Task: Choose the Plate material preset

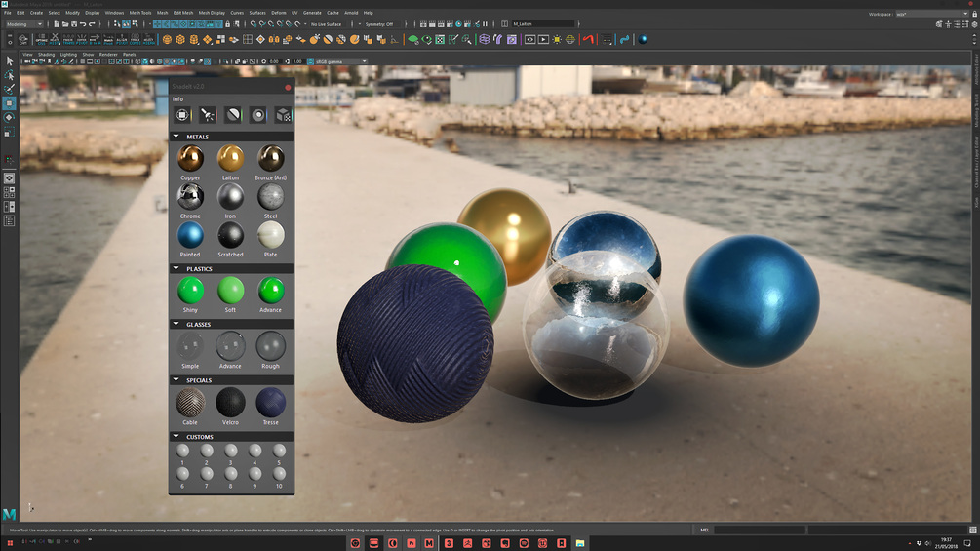Action: [271, 236]
